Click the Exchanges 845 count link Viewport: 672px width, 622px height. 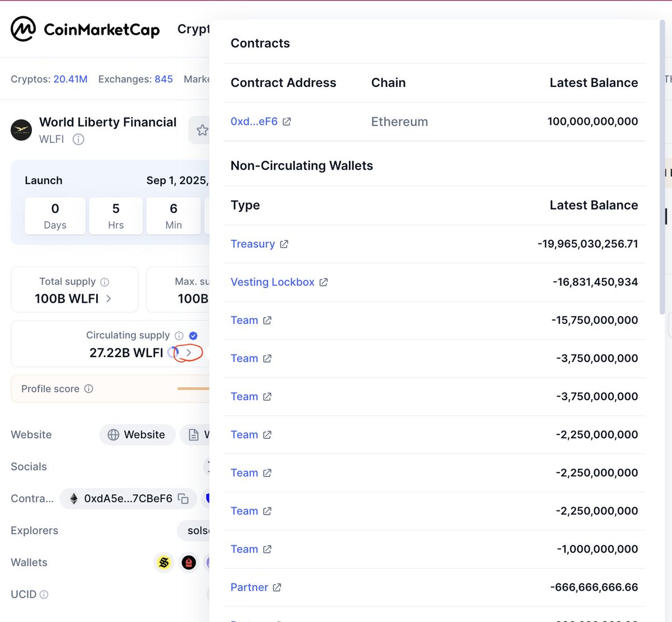tap(164, 79)
